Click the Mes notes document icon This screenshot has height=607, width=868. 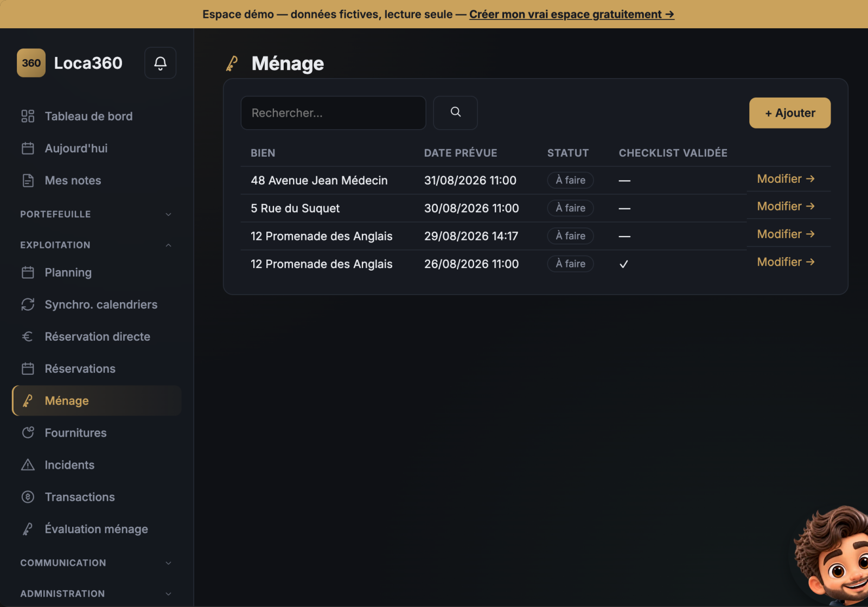click(28, 180)
